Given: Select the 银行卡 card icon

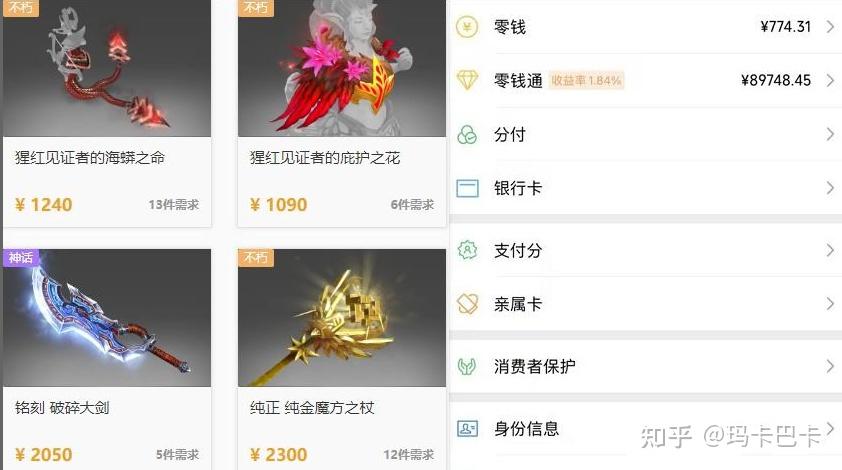Looking at the screenshot, I should (467, 188).
